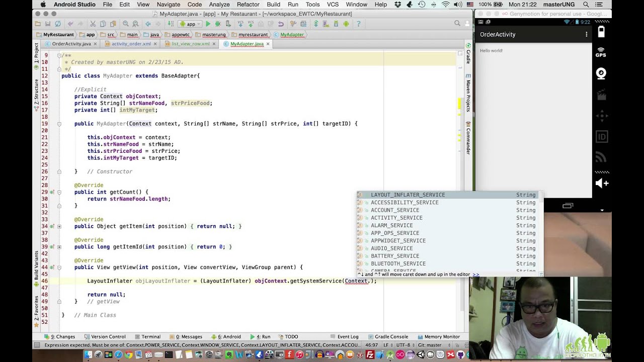Expand the folded getItem method
Viewport: 644px width, 362px height.
point(59,226)
